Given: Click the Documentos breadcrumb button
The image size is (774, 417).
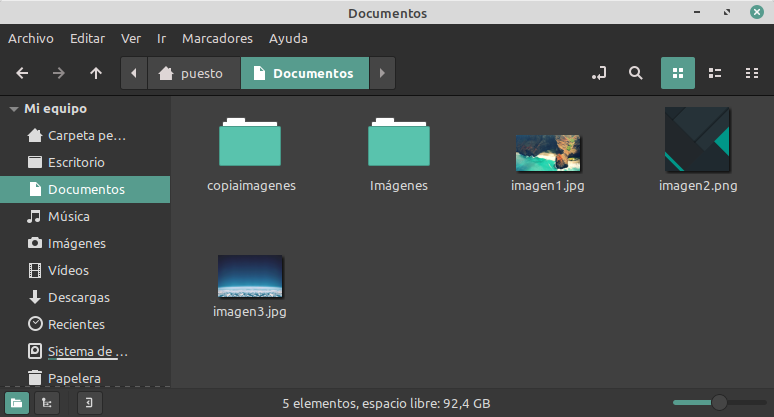Looking at the screenshot, I should pyautogui.click(x=304, y=73).
